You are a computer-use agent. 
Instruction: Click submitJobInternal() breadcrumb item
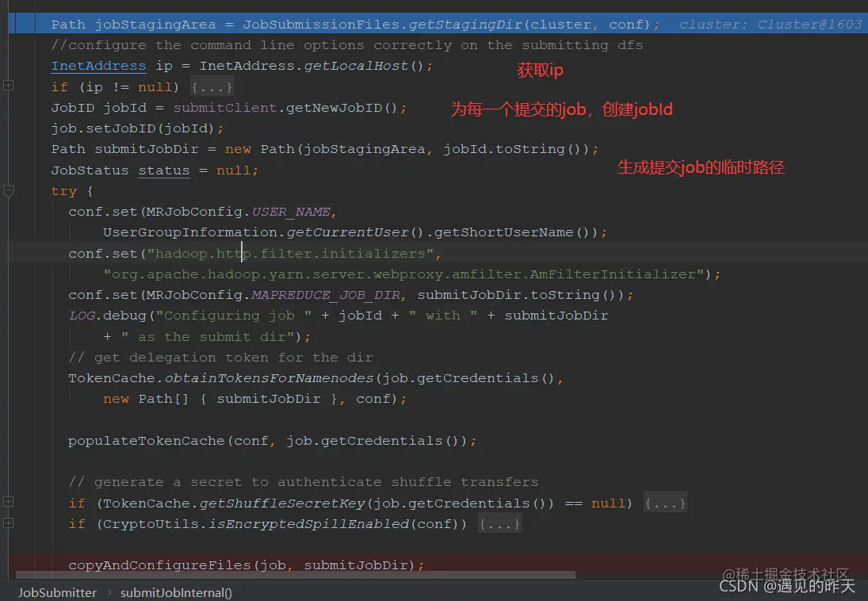pyautogui.click(x=176, y=593)
